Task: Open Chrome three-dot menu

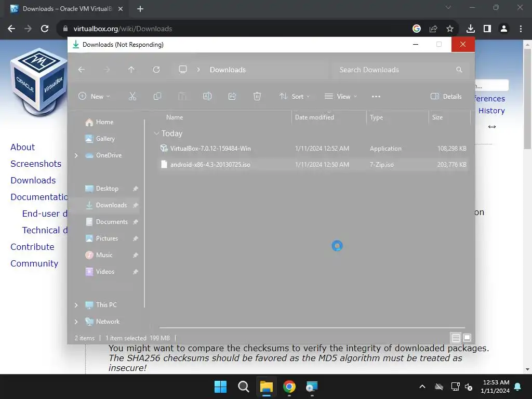Action: [x=521, y=29]
